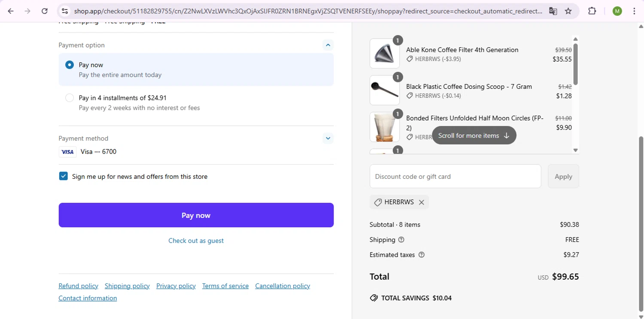This screenshot has width=644, height=319.
Task: Open the Chrome profile avatar M
Action: (x=617, y=11)
